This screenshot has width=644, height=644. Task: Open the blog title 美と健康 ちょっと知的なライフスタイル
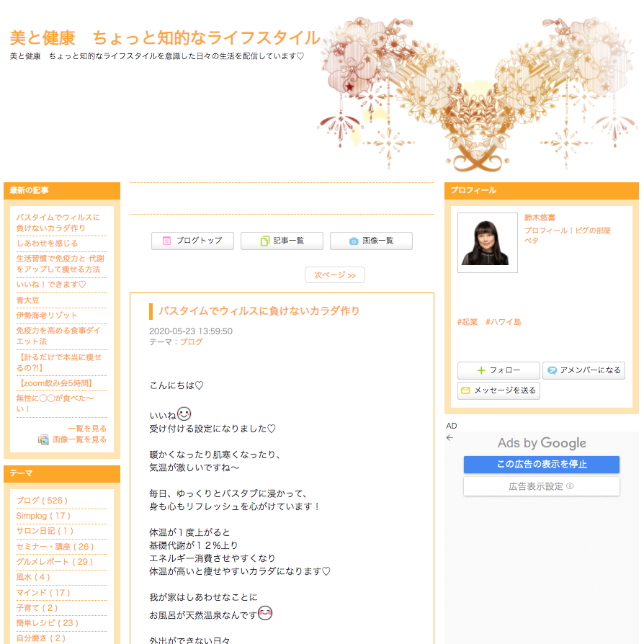165,38
